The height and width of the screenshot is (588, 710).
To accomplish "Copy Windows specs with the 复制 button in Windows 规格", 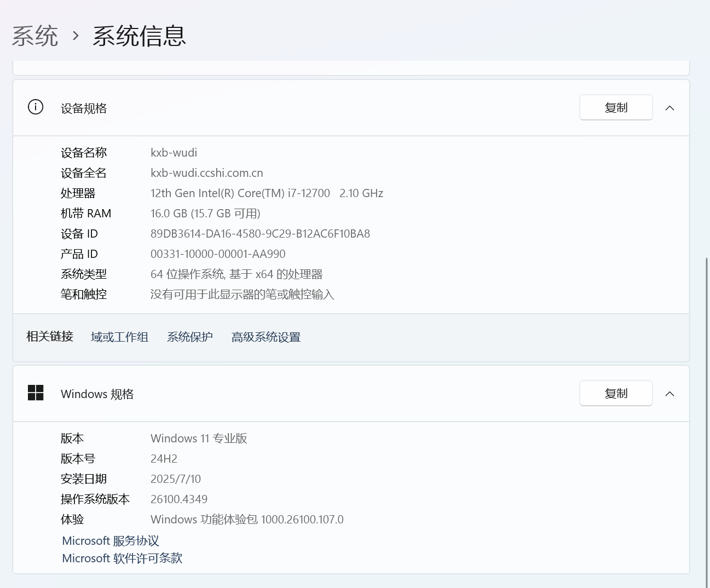I will [x=616, y=393].
